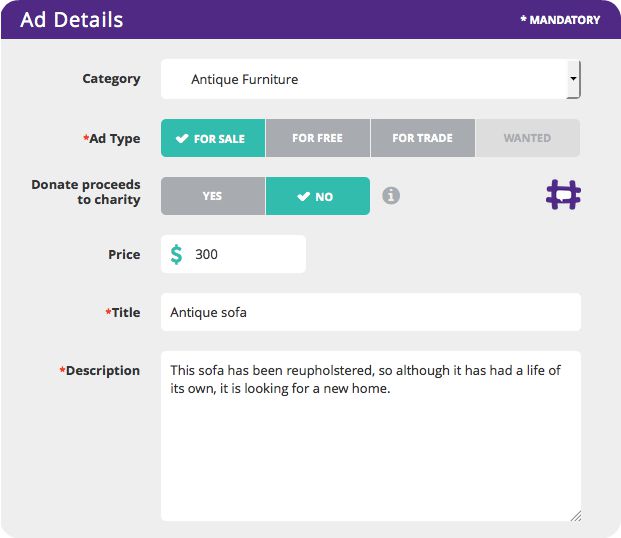Viewport: 621px width, 538px height.
Task: Click the info icon beside charity options
Action: click(391, 196)
